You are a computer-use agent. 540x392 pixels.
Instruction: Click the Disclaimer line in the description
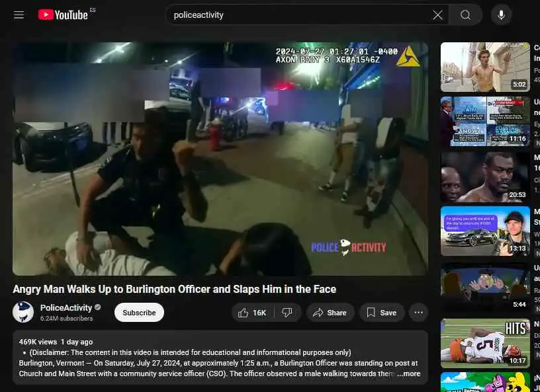[x=190, y=352]
